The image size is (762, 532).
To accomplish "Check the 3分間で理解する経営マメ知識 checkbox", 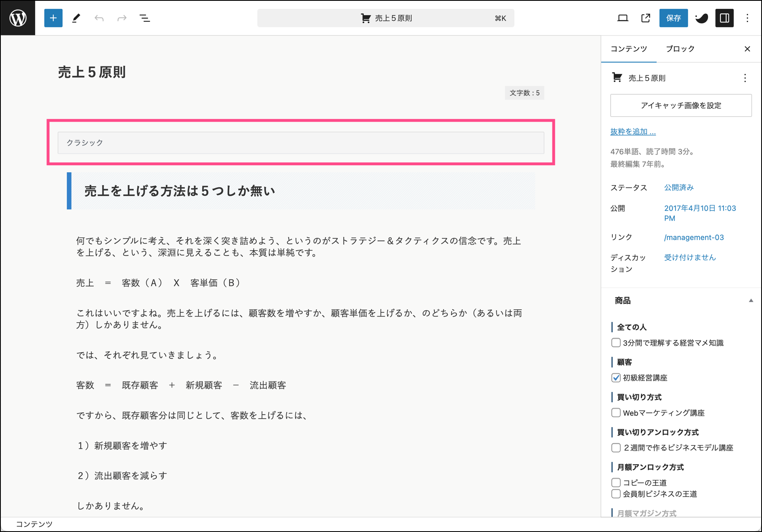I will tap(616, 343).
